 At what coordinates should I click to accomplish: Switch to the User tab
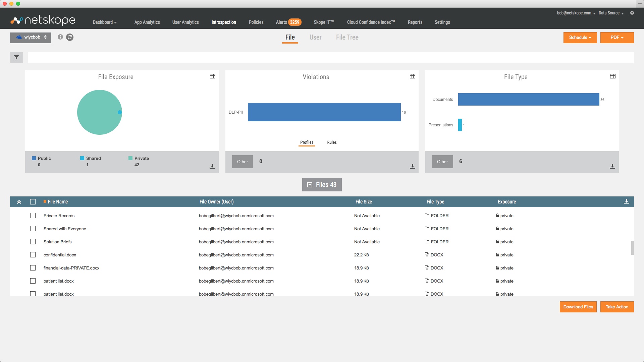tap(315, 37)
